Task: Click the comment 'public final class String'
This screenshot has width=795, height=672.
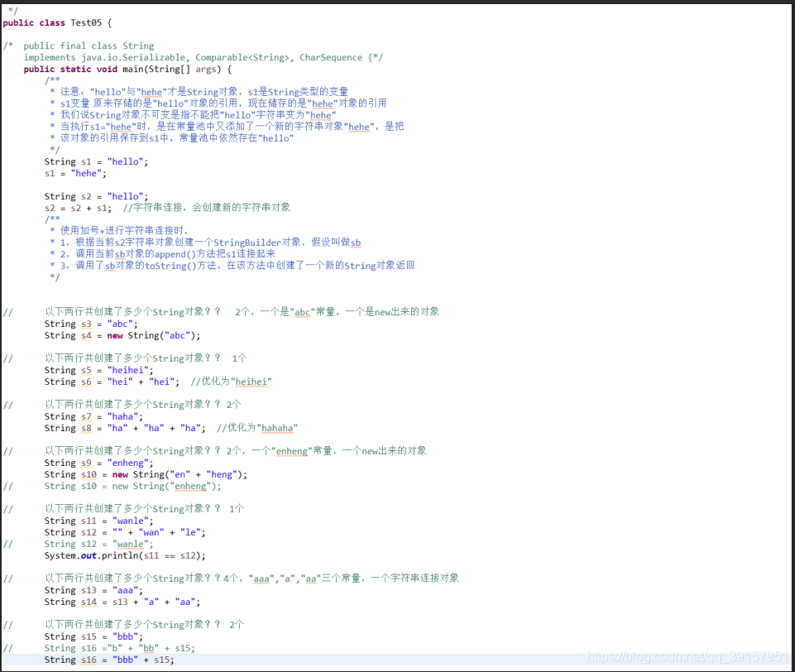Action: (89, 46)
